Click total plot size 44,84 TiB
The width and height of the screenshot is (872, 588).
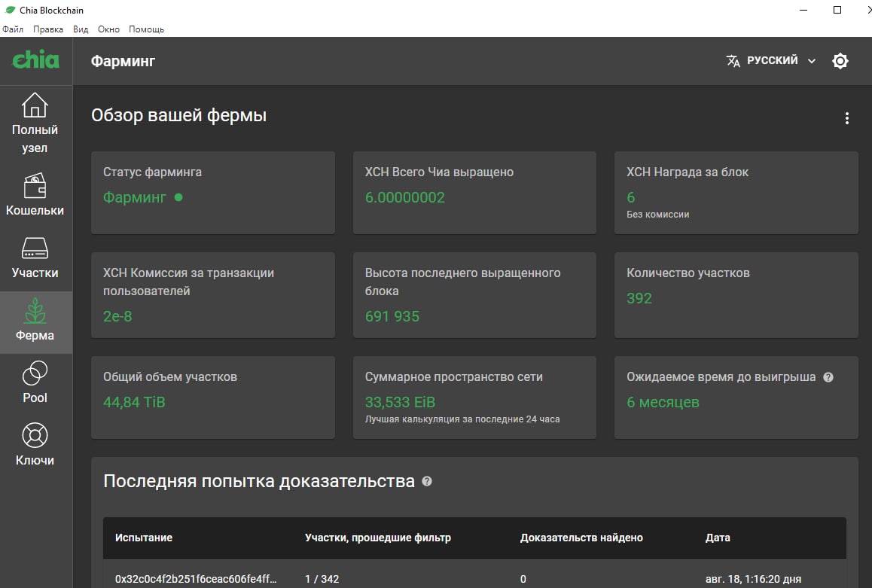134,402
